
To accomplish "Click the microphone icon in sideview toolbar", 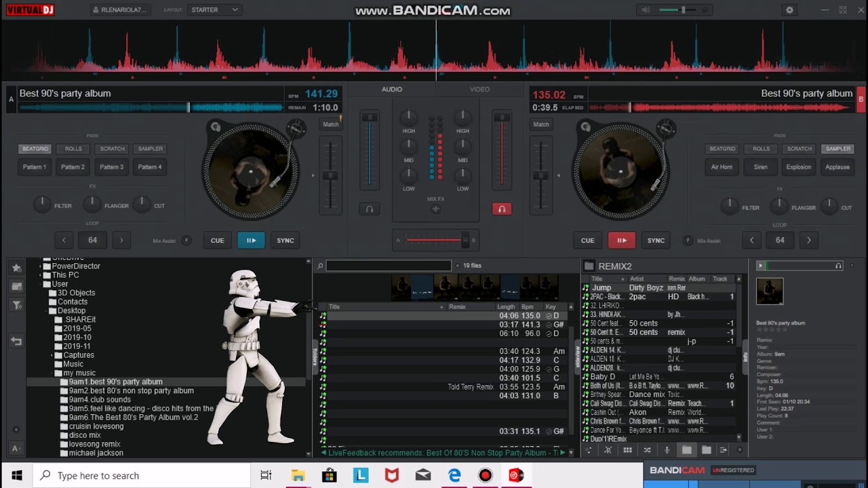I will tap(667, 450).
